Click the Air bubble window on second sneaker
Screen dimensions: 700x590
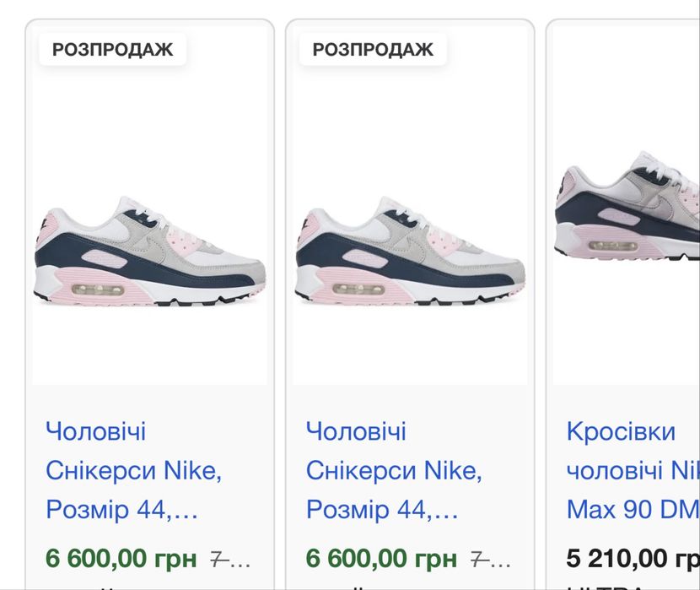(361, 290)
